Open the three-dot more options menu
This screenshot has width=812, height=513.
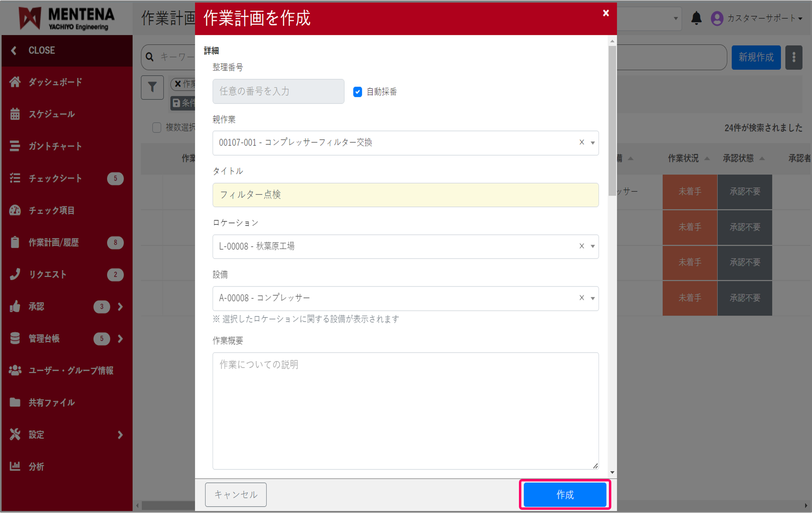[x=794, y=58]
